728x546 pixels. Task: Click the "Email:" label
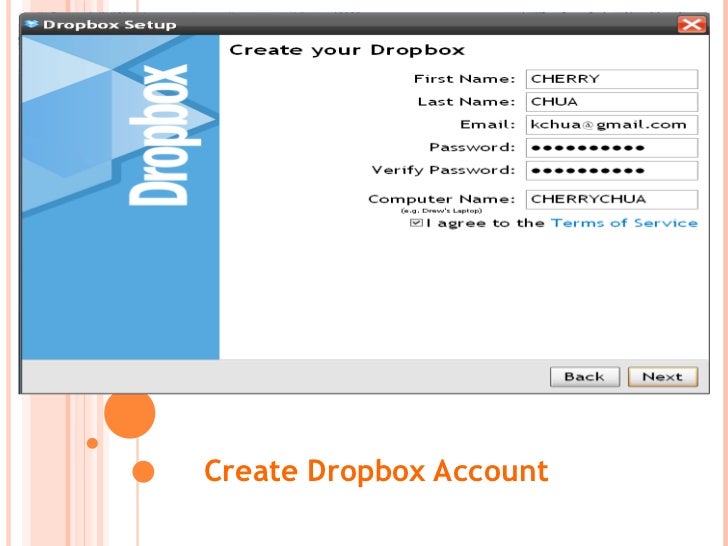pos(488,124)
